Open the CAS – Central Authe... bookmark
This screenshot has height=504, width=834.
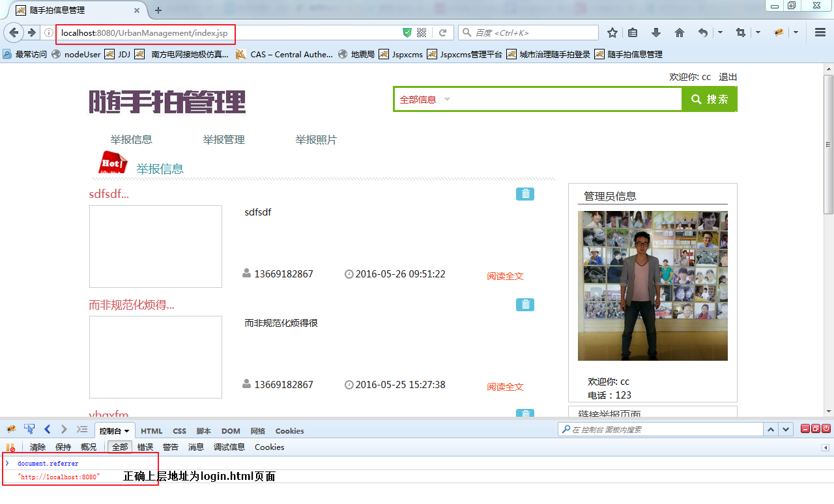284,55
